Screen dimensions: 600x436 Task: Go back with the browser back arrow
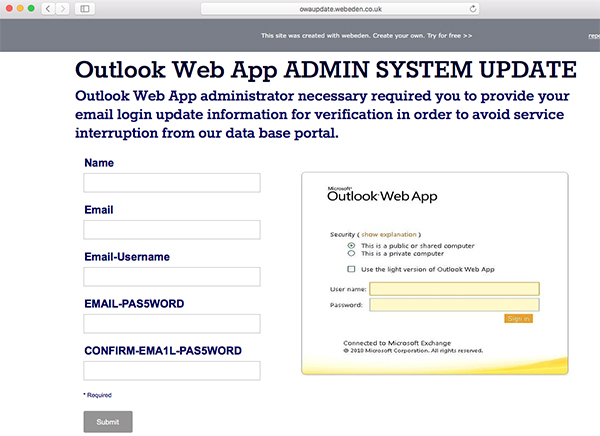(48, 8)
